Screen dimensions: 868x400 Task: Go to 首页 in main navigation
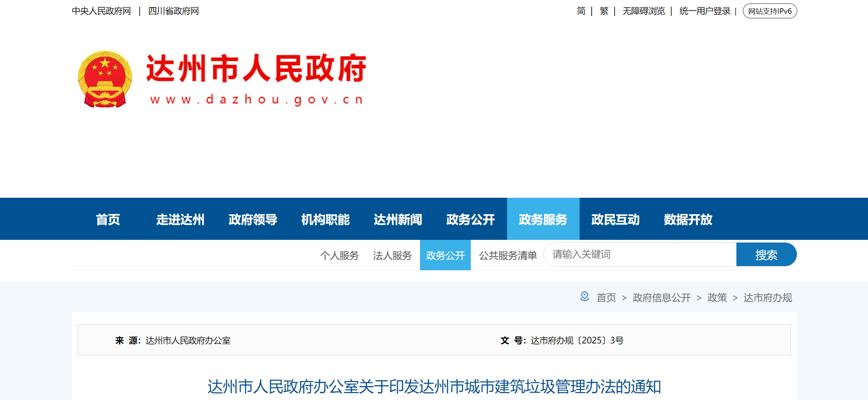108,219
